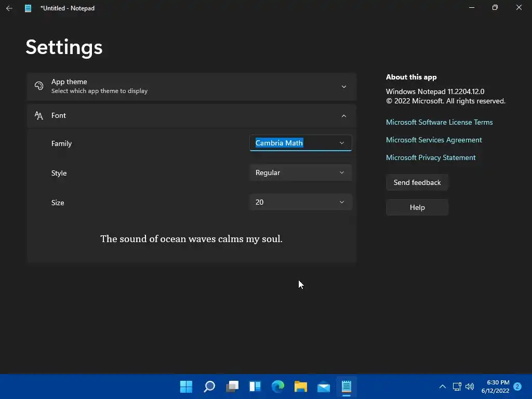Restore down the Notepad window
This screenshot has height=399, width=532.
[x=495, y=7]
